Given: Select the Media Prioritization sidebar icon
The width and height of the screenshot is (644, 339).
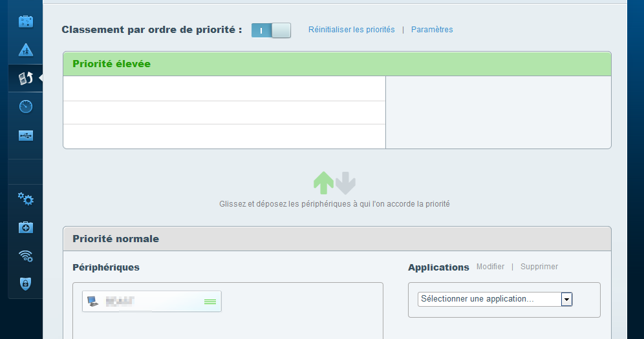Looking at the screenshot, I should [26, 78].
